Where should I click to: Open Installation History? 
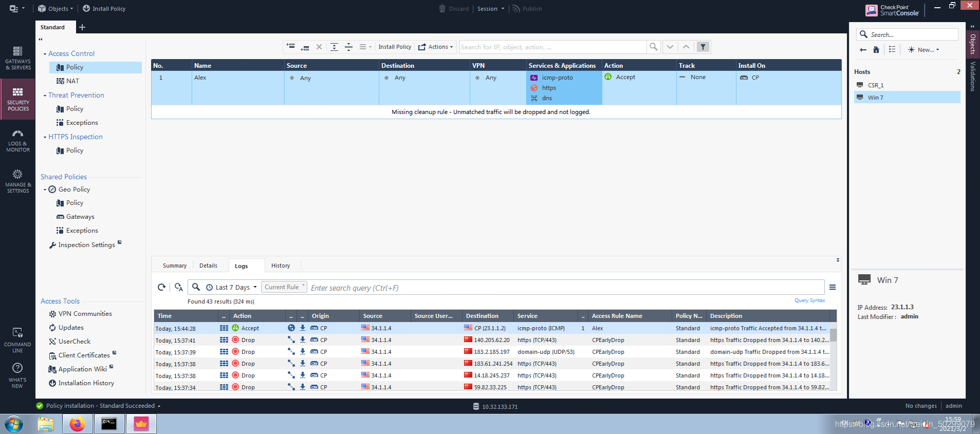[x=81, y=383]
